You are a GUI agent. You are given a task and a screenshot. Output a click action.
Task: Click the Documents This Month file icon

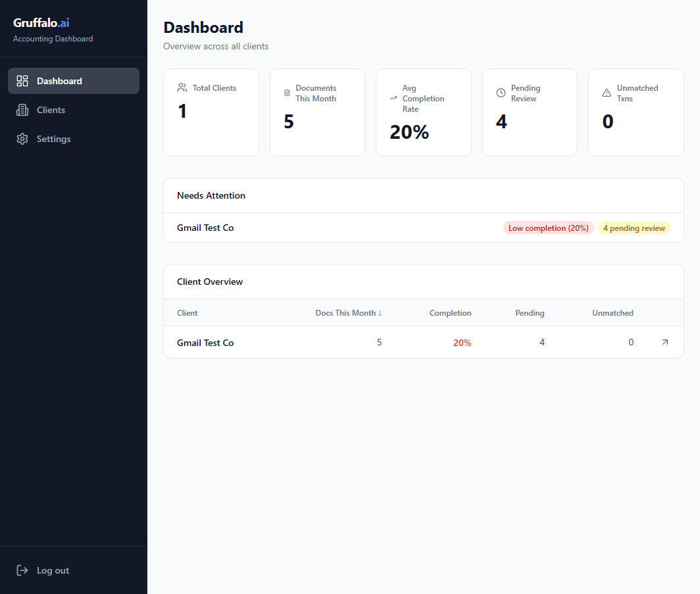coord(287,93)
